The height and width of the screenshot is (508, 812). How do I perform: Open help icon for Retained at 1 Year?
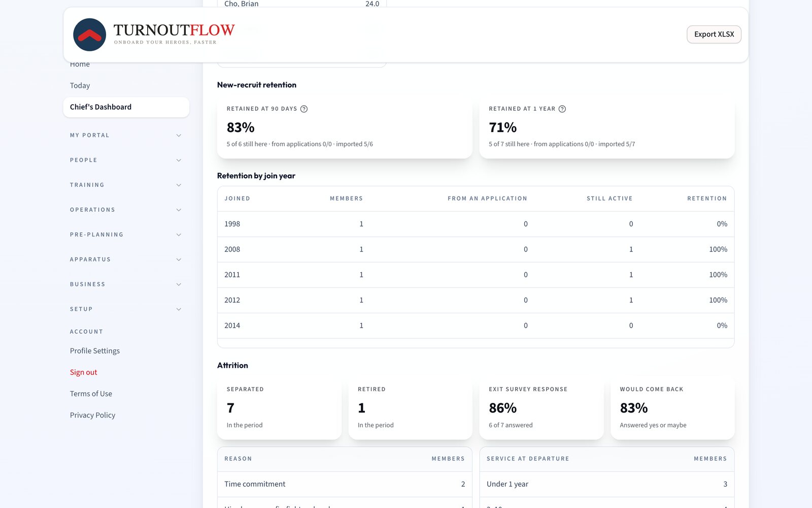(x=562, y=109)
